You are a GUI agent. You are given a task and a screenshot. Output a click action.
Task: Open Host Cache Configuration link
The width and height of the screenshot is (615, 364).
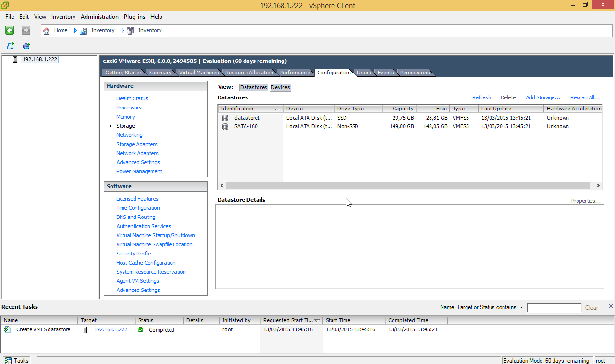click(146, 263)
